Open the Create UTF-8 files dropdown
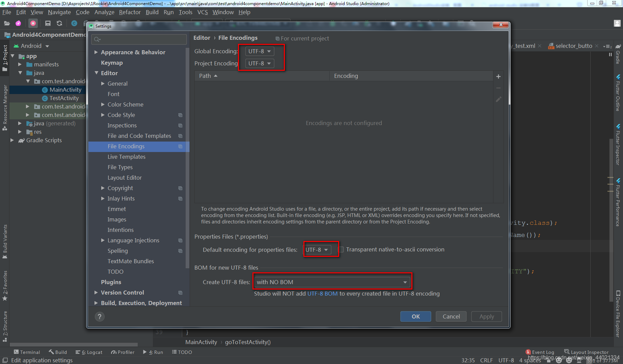Image resolution: width=623 pixels, height=364 pixels. click(x=332, y=282)
